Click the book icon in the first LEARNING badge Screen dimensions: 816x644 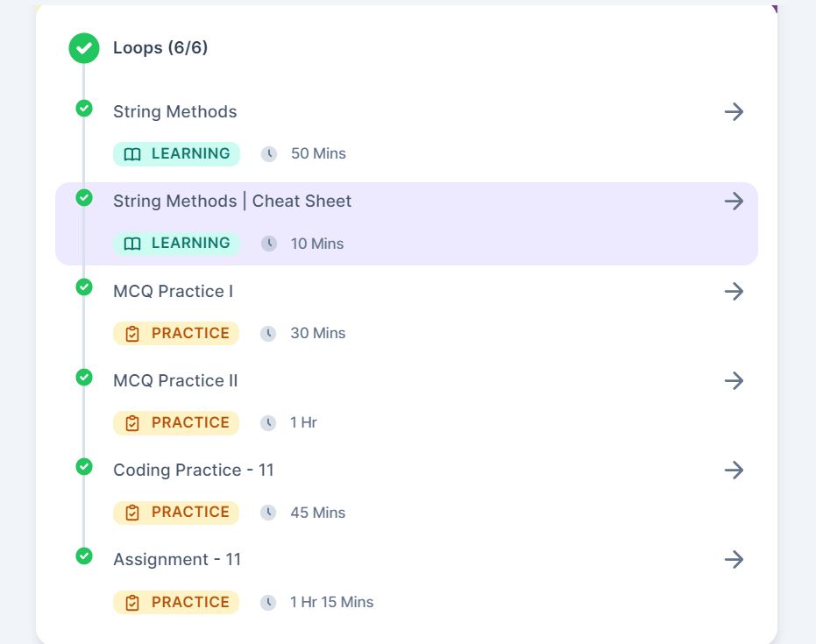132,154
